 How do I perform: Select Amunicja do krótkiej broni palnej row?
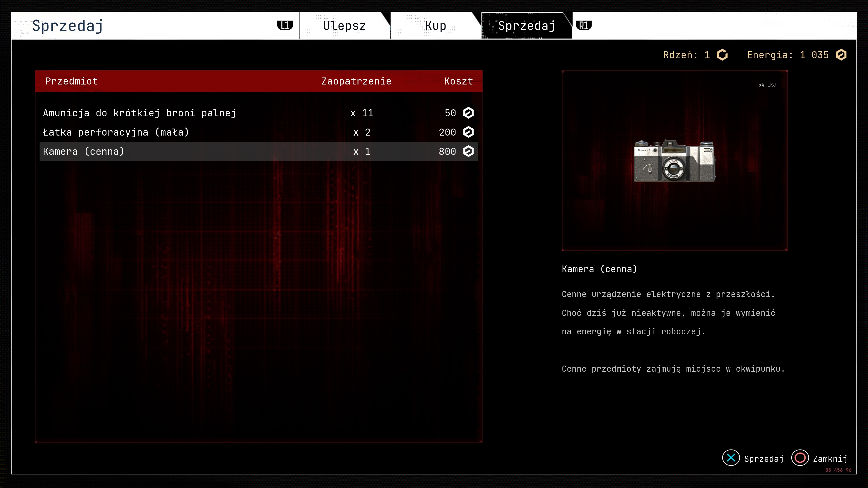[x=258, y=113]
